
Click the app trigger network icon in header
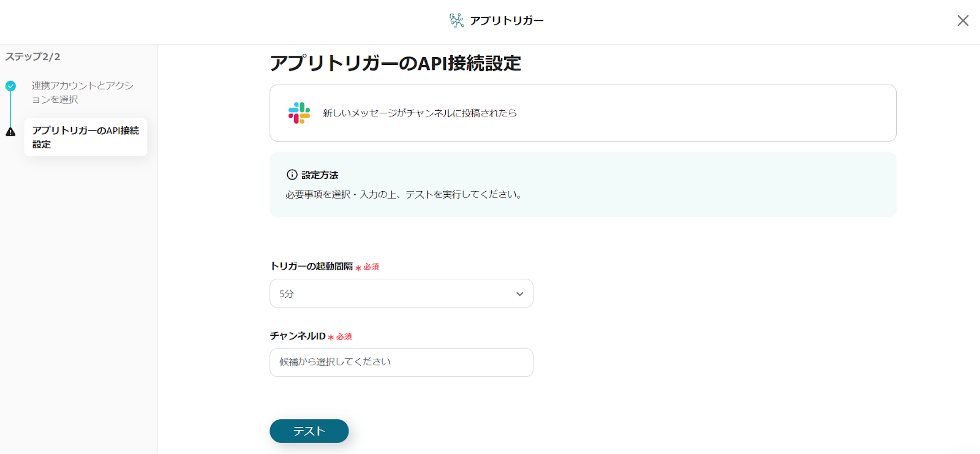point(456,21)
